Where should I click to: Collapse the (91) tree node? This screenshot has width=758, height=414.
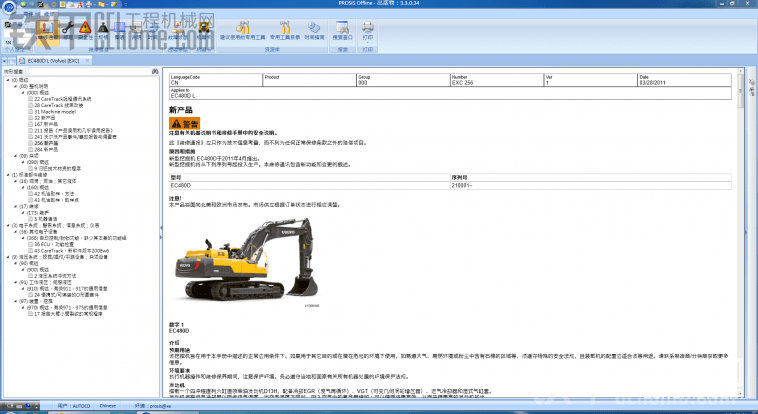click(x=15, y=282)
